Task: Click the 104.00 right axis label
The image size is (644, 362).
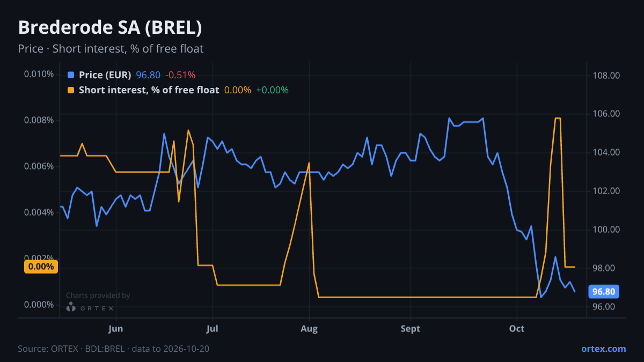Action: [607, 152]
